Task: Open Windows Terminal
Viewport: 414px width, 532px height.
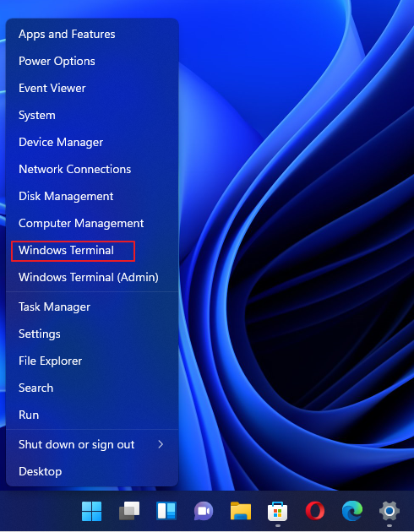Action: [x=92, y=251]
